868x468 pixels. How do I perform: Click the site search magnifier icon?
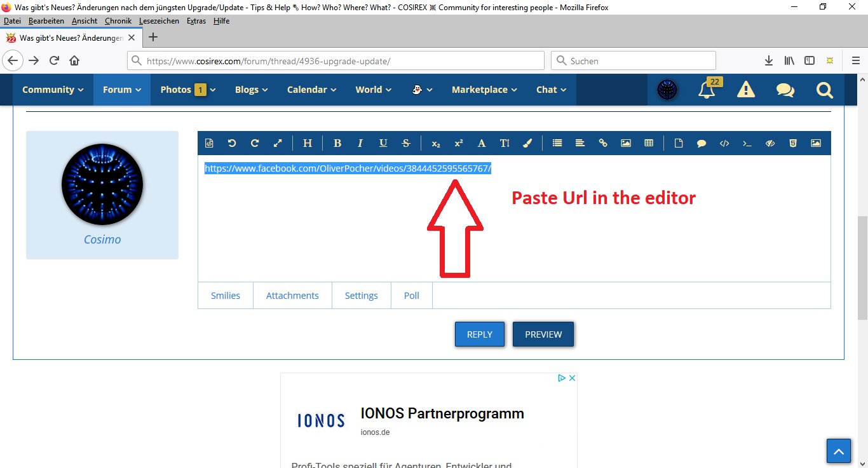click(x=824, y=90)
